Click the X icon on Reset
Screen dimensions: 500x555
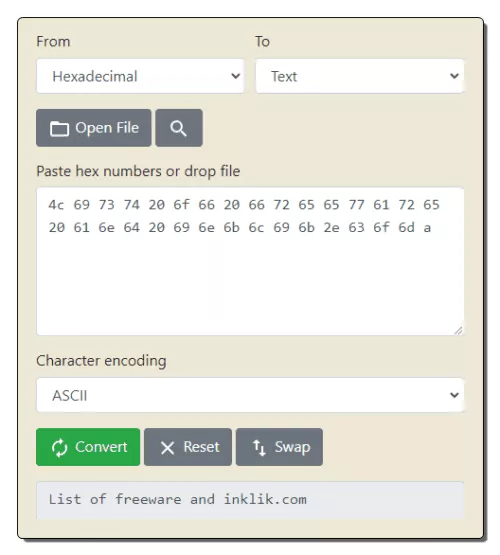[x=167, y=448]
